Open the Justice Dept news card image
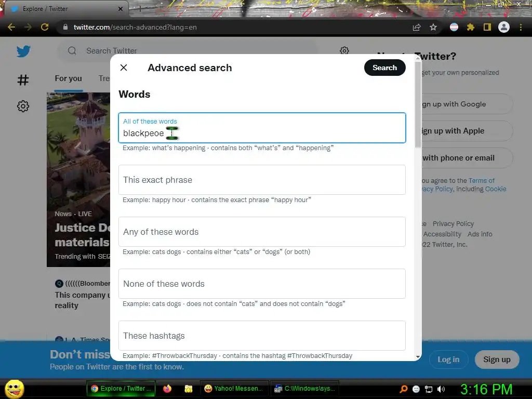This screenshot has height=399, width=532. pyautogui.click(x=78, y=179)
